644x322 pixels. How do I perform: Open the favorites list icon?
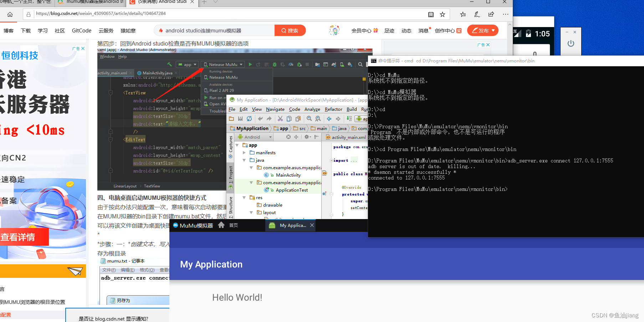[x=463, y=15]
